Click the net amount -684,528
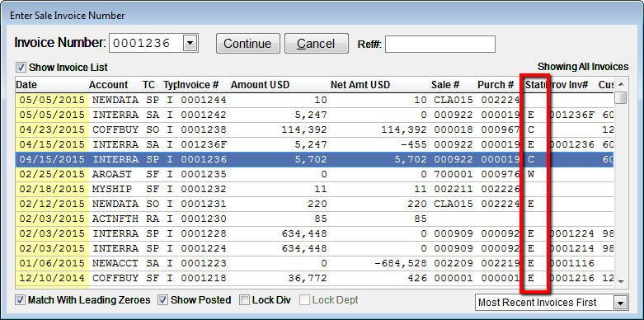This screenshot has width=644, height=320. pos(401,263)
